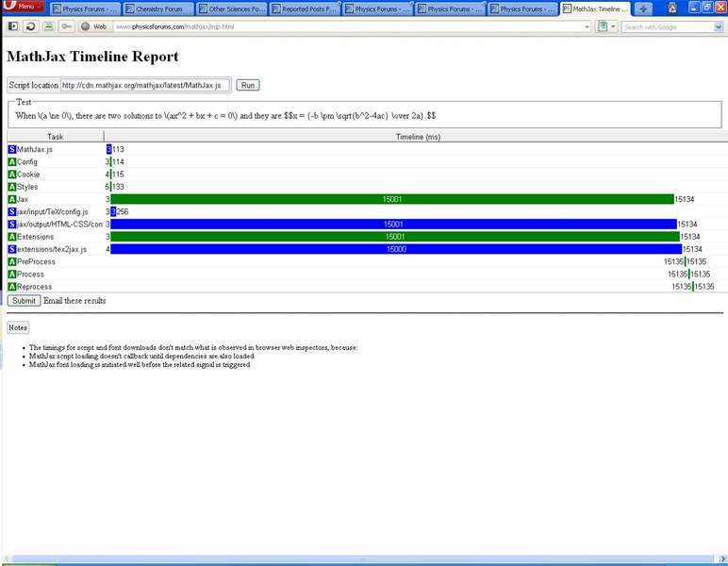Switch to the Chemistry Forum tab
The image size is (728, 566).
(x=158, y=8)
